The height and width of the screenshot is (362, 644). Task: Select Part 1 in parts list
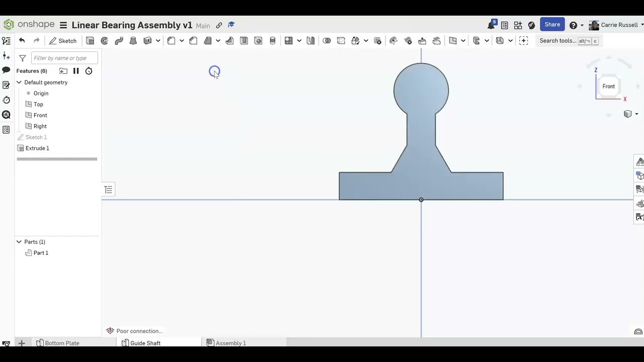tap(41, 253)
